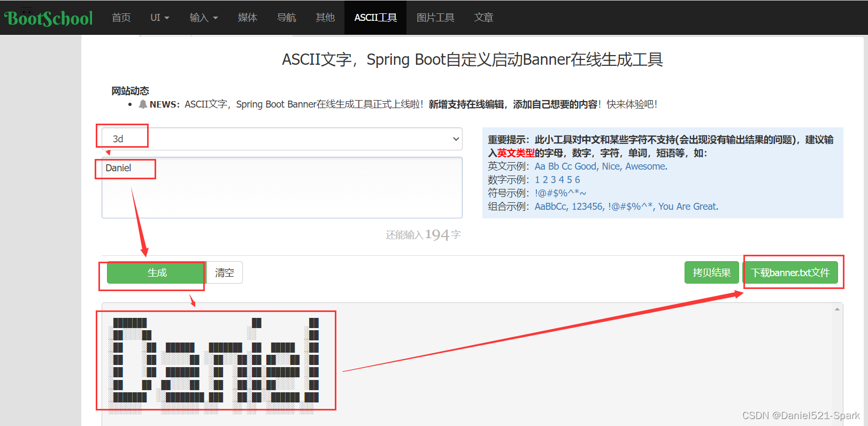
Task: Focus the text area containing Daniel
Action: tap(282, 187)
